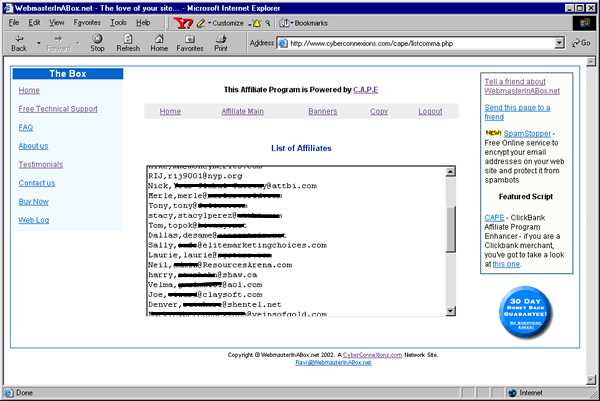
Task: Open Yahoo toolbar Bookmarks button
Action: pos(304,23)
